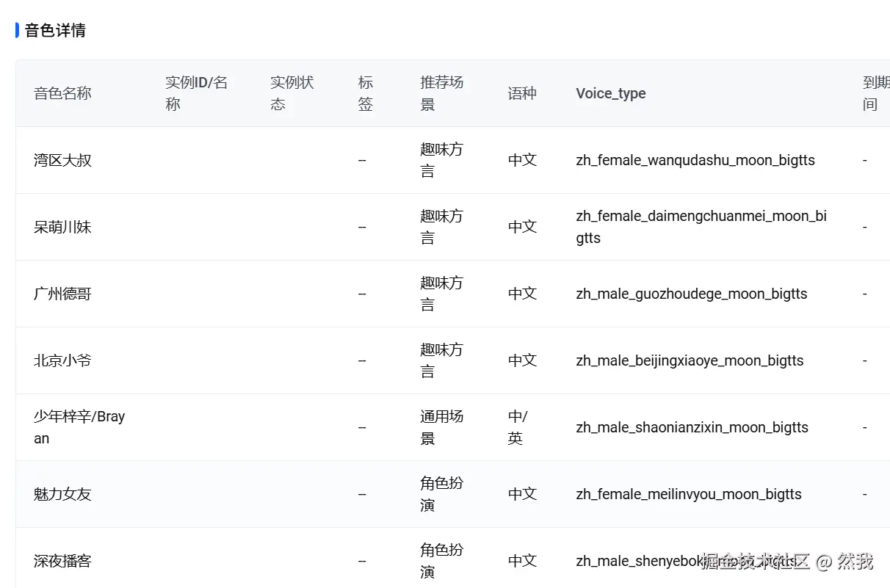
Task: Click the 音色名称 column header
Action: click(62, 93)
